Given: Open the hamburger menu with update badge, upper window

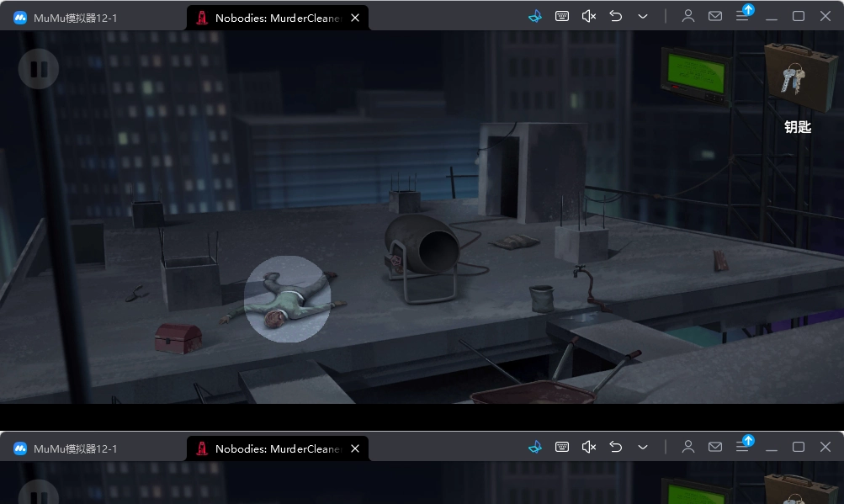Looking at the screenshot, I should tap(742, 16).
